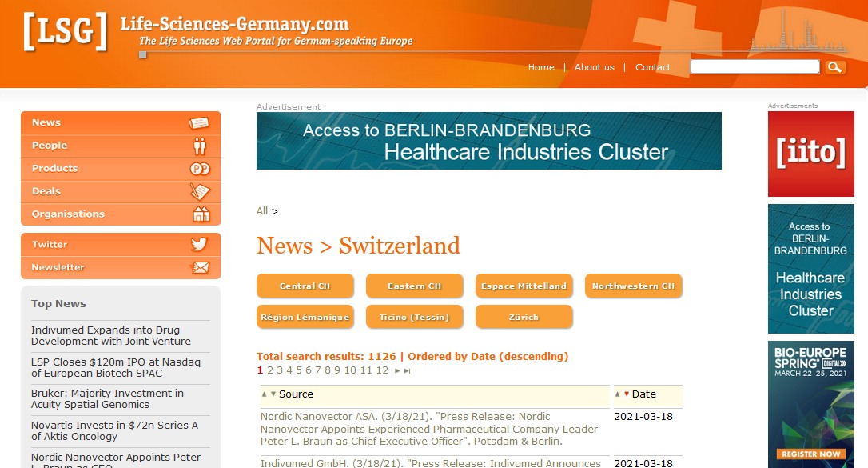
Task: Filter by Espace Mittelland region
Action: pyautogui.click(x=524, y=286)
